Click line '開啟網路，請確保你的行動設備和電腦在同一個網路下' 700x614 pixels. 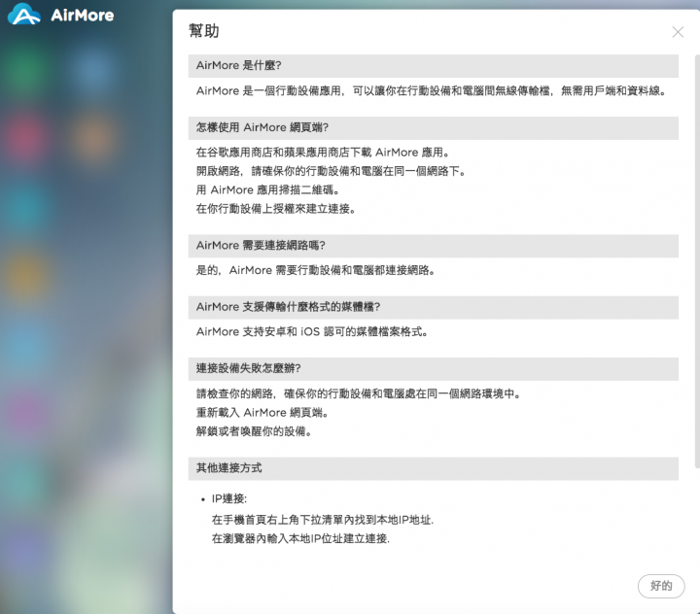(x=331, y=171)
